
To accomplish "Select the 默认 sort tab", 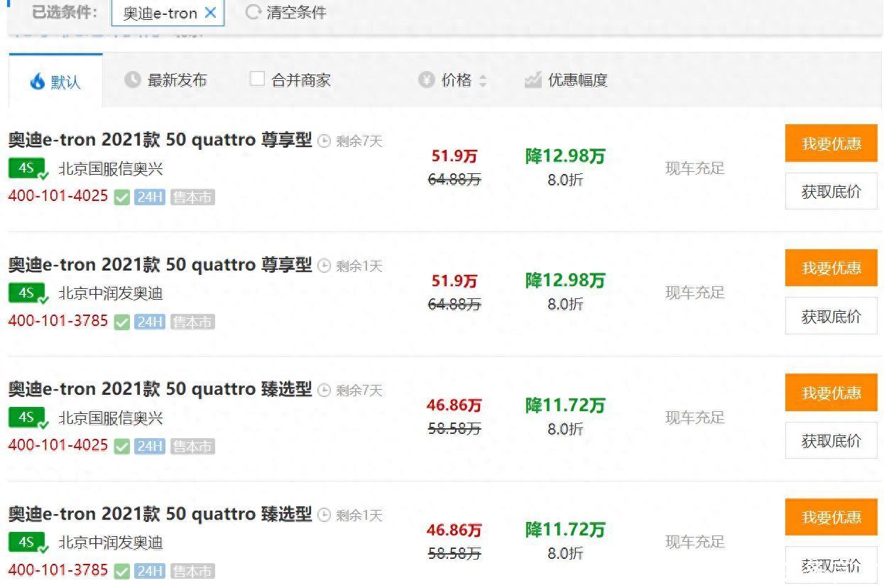I will point(55,80).
